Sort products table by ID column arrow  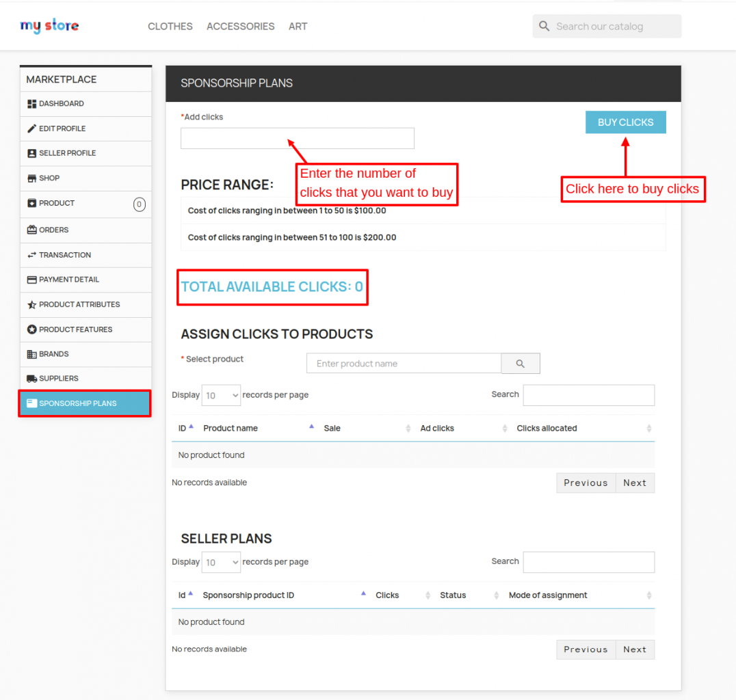click(191, 427)
